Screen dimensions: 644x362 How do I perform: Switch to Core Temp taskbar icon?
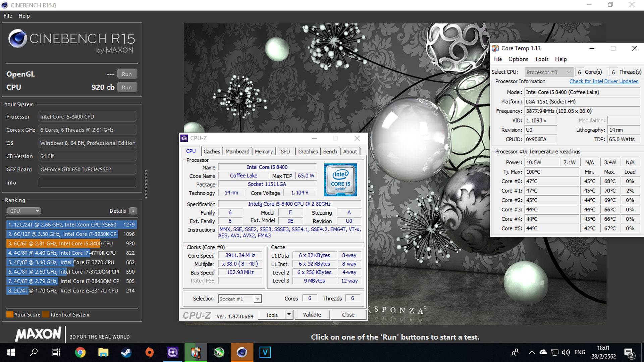point(196,352)
